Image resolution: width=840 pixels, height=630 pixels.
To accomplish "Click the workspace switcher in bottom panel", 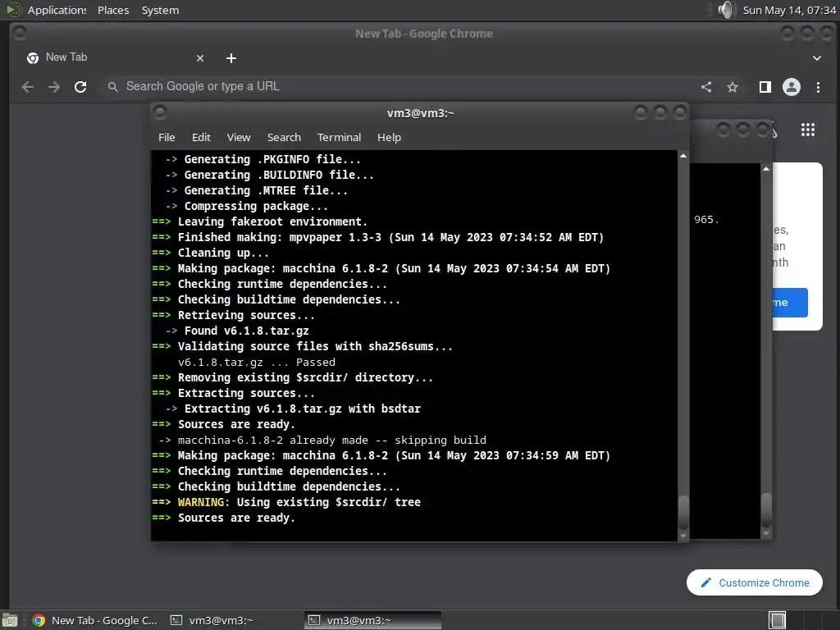I will point(778,620).
